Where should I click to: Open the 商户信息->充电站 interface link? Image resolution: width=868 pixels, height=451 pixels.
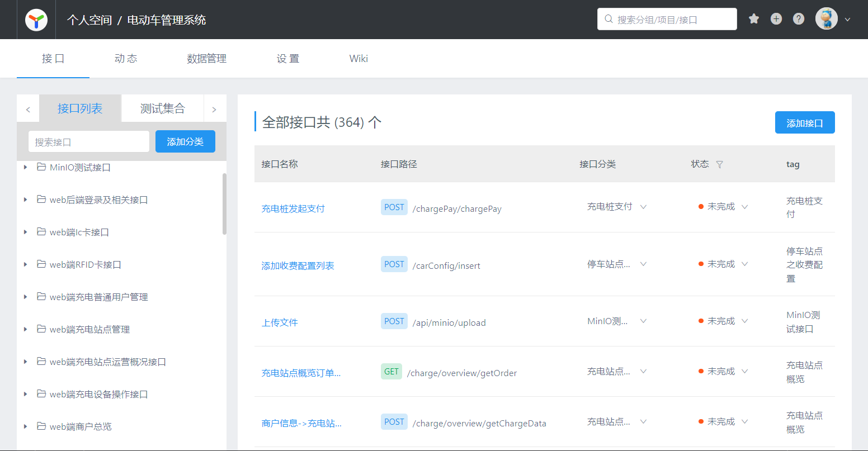click(x=301, y=423)
